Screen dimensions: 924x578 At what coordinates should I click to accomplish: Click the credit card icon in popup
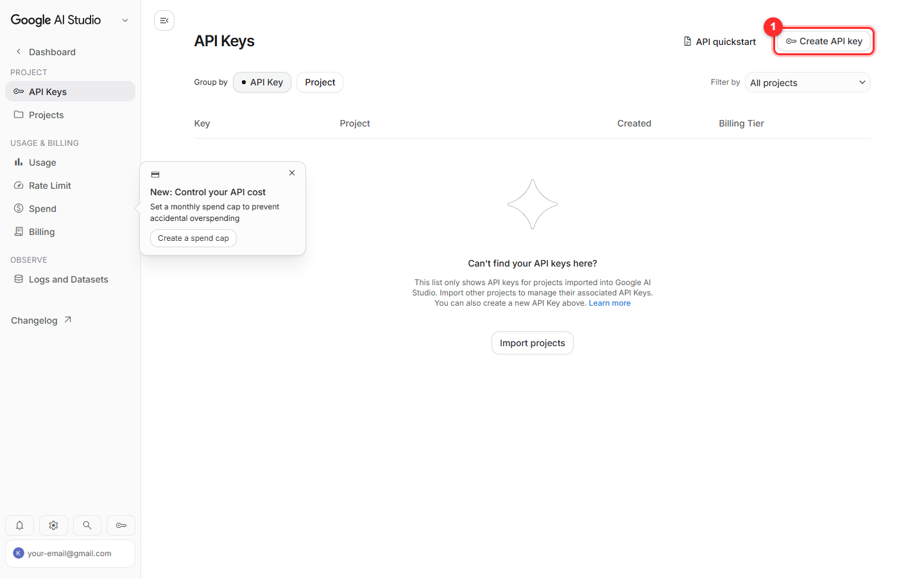(x=155, y=175)
